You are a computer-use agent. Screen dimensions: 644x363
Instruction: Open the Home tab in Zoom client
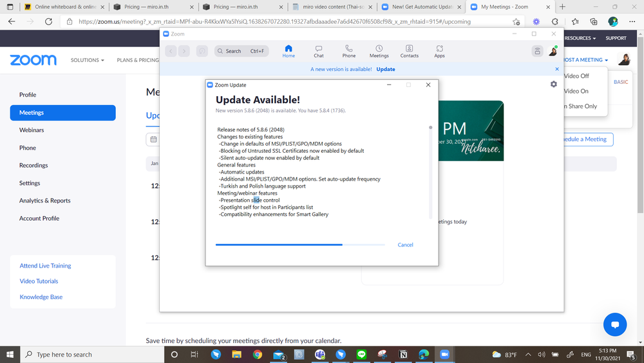point(289,52)
